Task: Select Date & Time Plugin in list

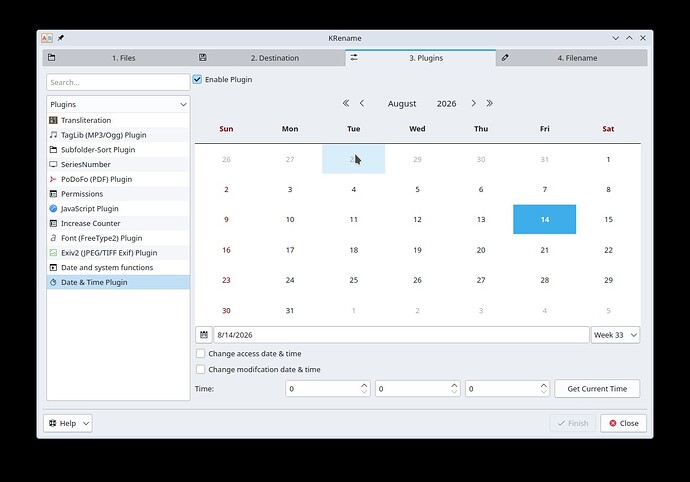Action: tap(118, 282)
